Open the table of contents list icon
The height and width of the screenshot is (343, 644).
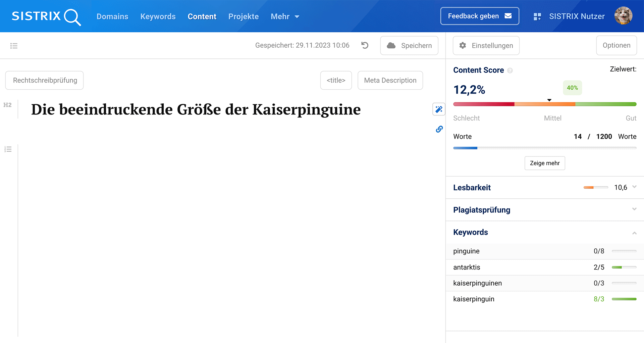(14, 46)
